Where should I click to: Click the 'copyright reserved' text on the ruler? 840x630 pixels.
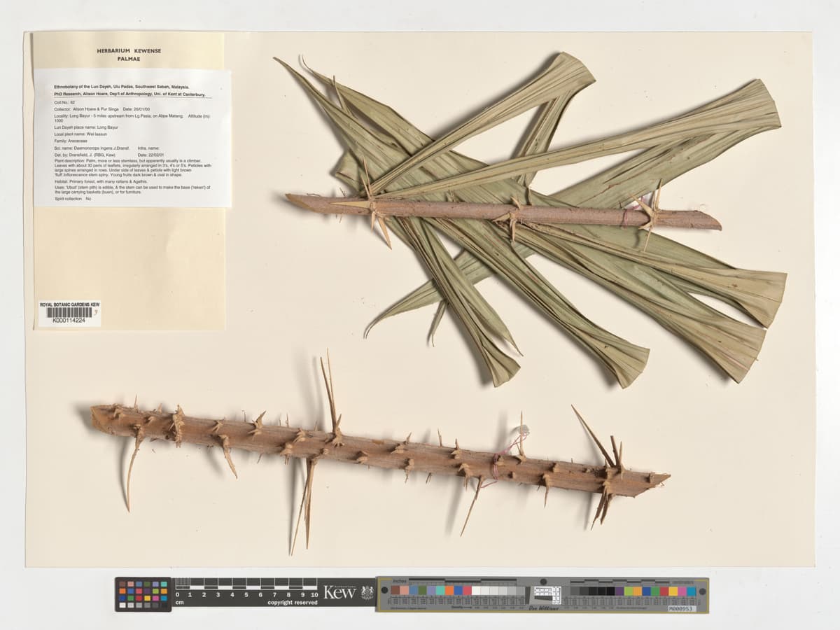coord(293,603)
